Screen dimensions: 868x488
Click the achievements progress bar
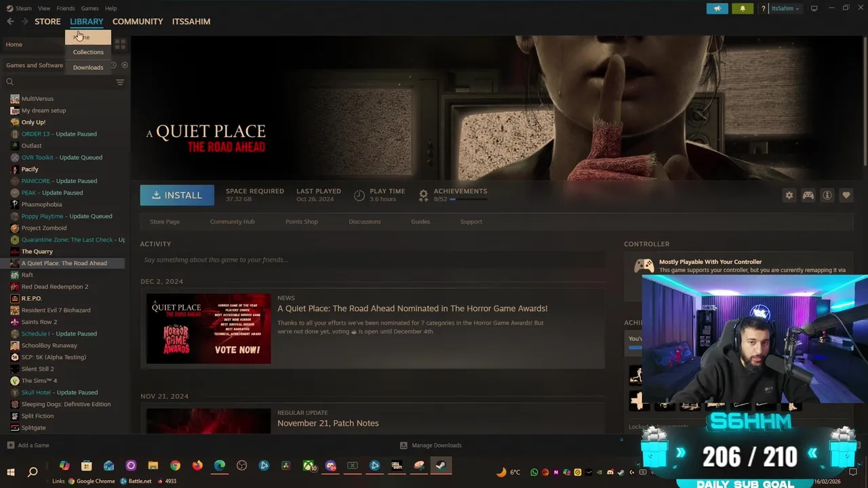click(x=469, y=200)
